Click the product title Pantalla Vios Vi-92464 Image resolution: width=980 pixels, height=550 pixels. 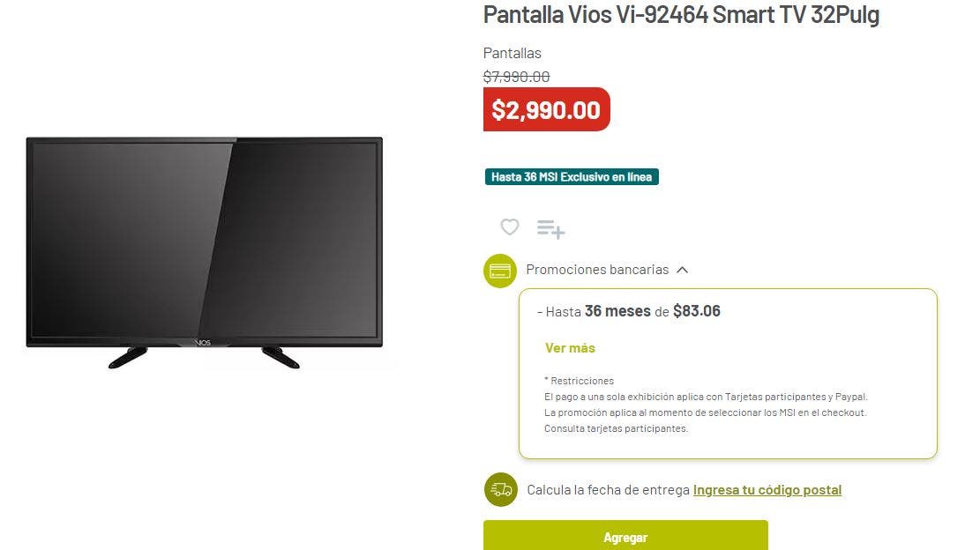(681, 15)
